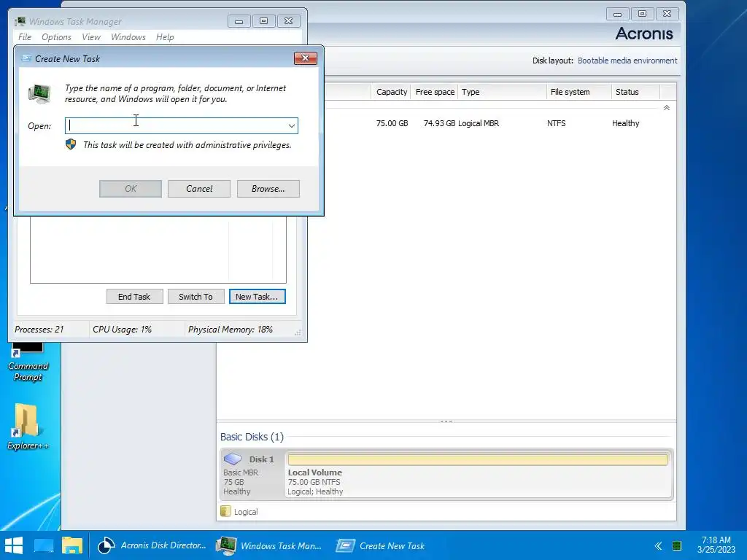Screen dimensions: 747x560
Task: Switch to Windows Task Manager taskbar item
Action: [270, 545]
